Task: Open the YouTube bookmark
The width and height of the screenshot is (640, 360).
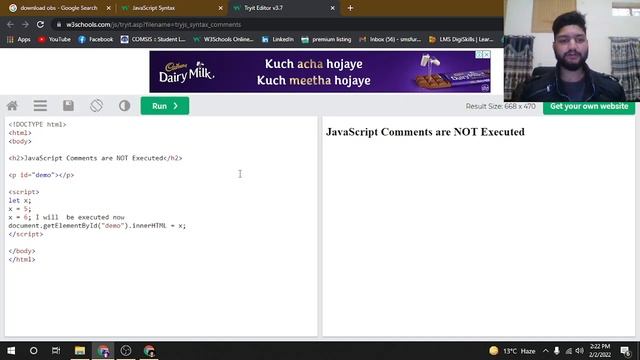Action: coord(54,39)
